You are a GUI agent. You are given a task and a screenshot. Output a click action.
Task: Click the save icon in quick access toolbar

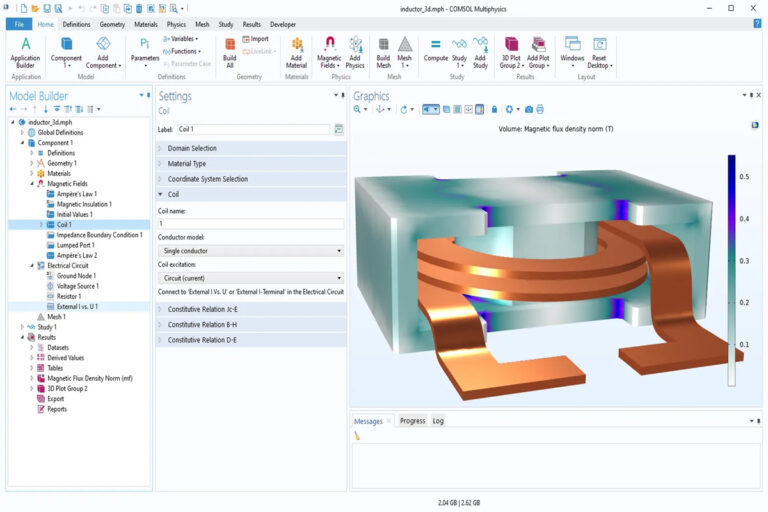coord(47,8)
